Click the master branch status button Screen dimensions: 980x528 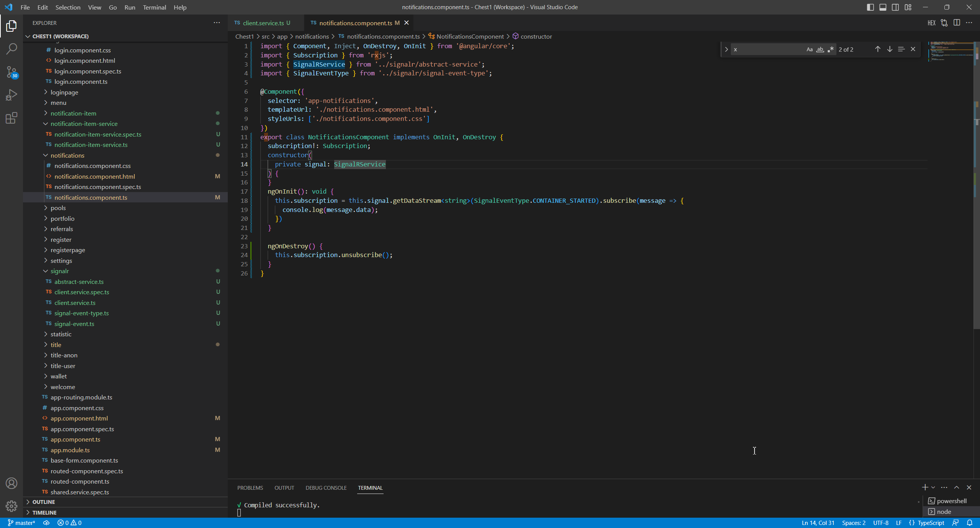click(x=21, y=523)
